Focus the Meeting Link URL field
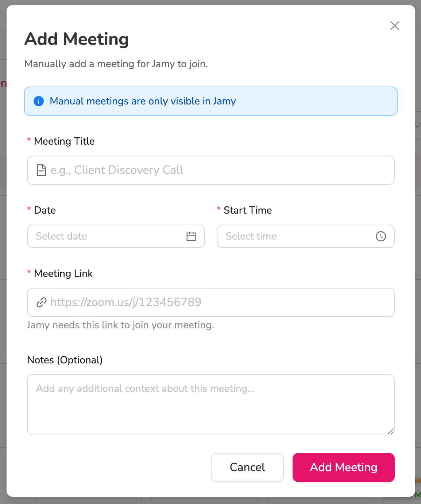Image resolution: width=421 pixels, height=504 pixels. point(211,302)
